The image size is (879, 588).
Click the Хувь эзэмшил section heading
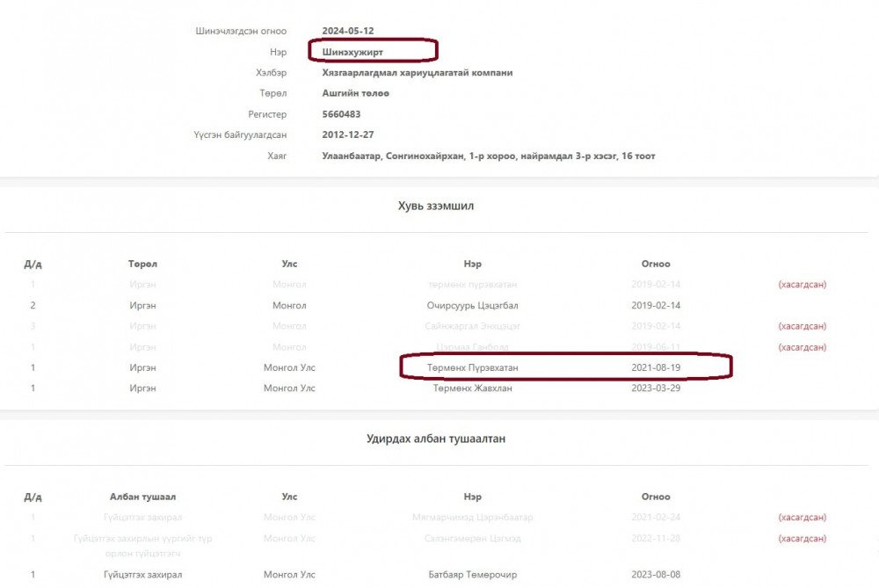436,205
